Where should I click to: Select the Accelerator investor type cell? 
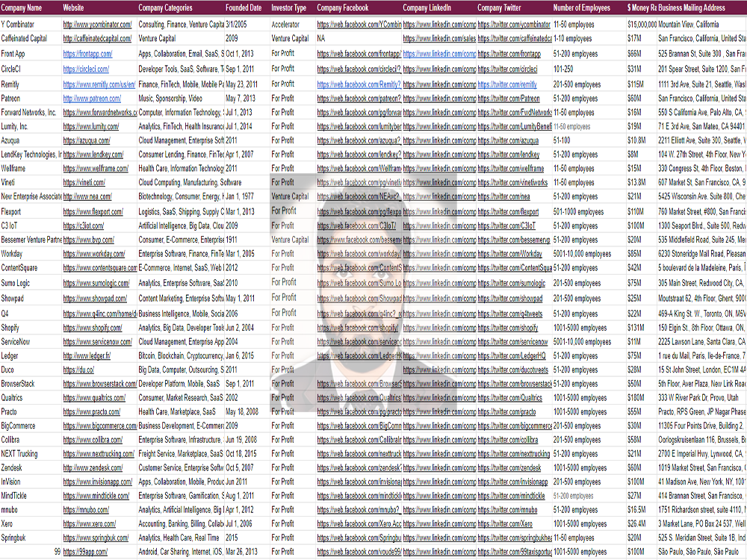click(x=285, y=25)
